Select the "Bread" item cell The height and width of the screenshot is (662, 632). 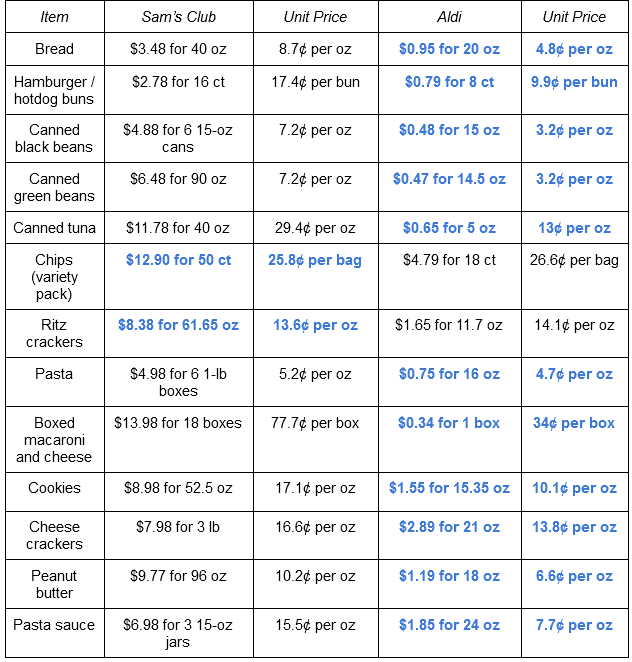(54, 49)
